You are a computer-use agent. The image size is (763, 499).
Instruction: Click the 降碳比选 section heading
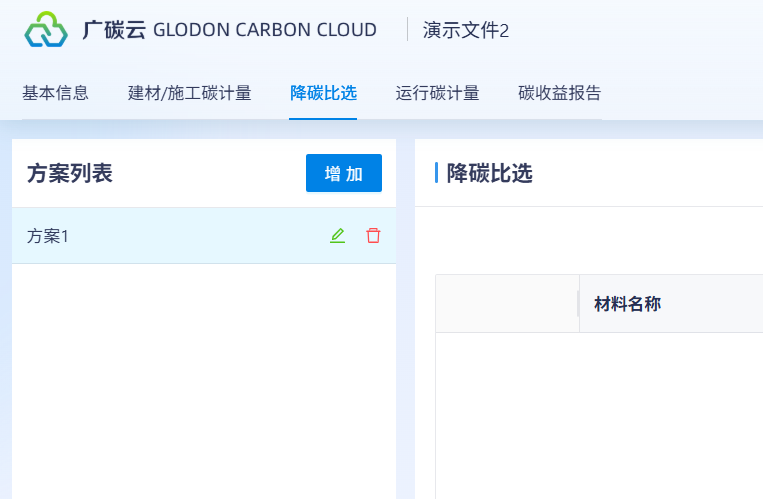pos(489,173)
